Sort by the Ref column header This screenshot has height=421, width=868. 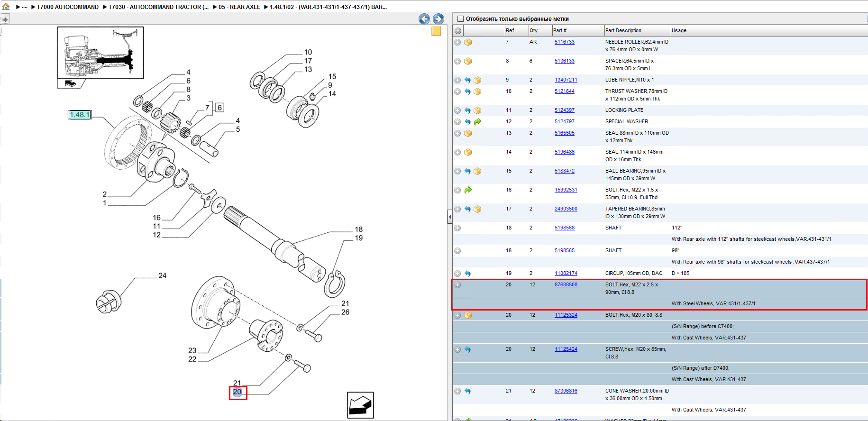tap(517, 31)
